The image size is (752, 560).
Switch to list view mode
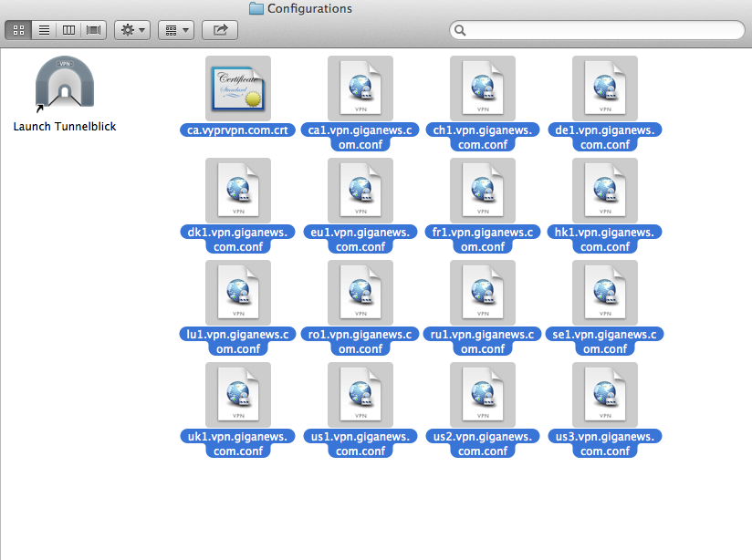(x=44, y=30)
